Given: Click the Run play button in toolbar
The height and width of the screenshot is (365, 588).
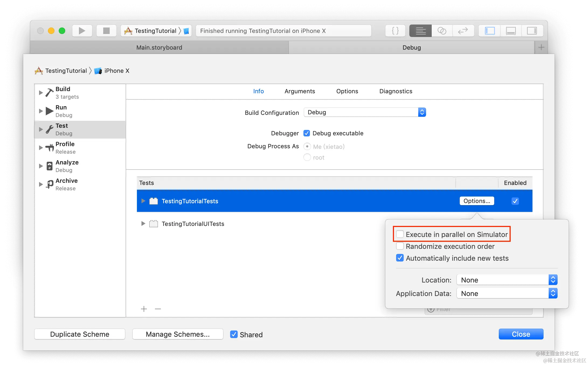Looking at the screenshot, I should [82, 31].
